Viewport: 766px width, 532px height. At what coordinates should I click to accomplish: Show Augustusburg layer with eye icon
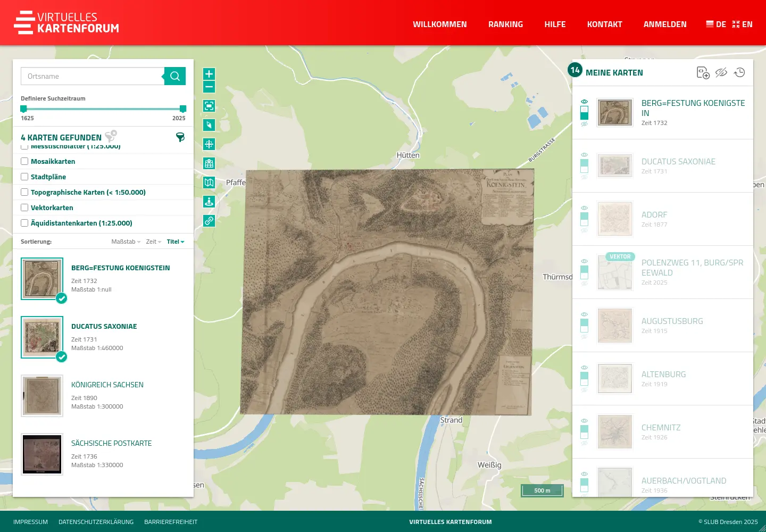coord(584,314)
